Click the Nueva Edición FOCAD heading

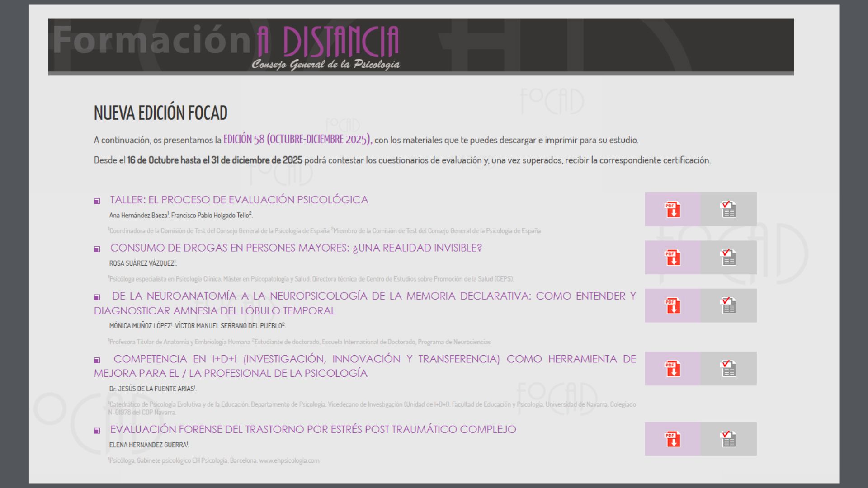point(160,113)
